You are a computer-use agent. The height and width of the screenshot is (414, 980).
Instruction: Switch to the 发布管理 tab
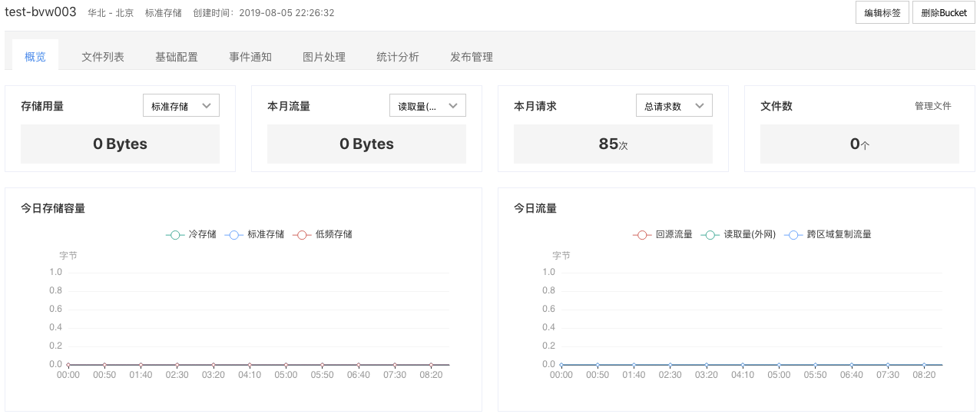pos(472,57)
